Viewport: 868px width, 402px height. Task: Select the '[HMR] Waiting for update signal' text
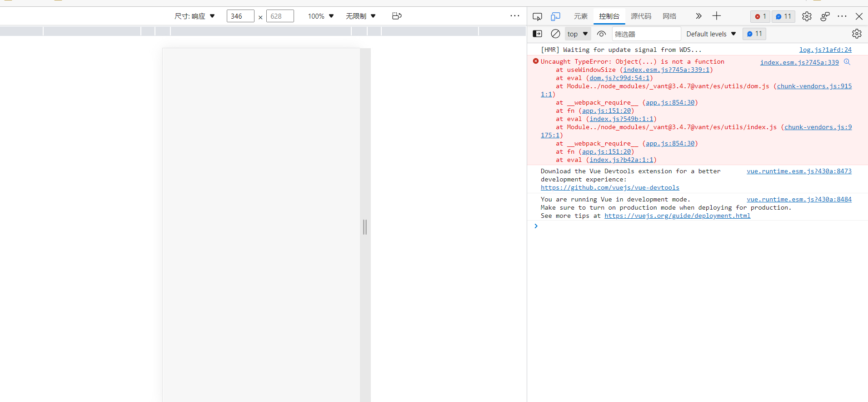621,50
